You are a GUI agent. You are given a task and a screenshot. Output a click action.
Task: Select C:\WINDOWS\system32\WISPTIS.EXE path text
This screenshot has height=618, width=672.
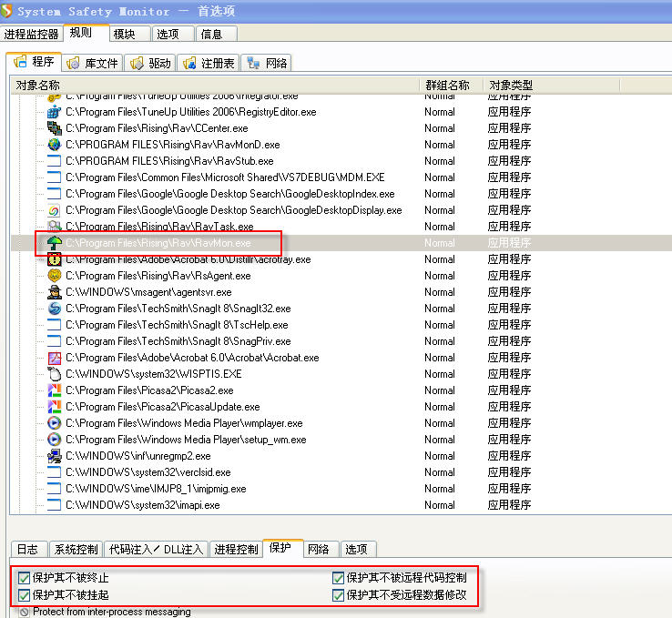[153, 374]
